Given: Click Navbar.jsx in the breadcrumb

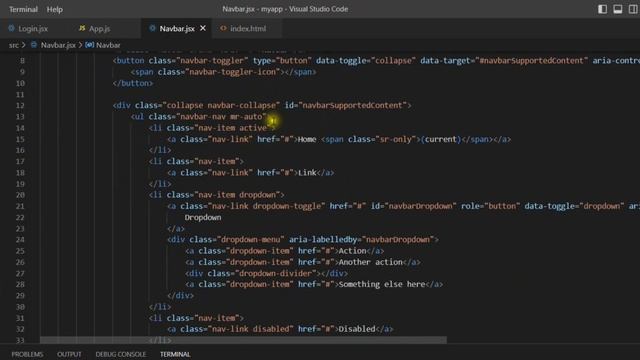Looking at the screenshot, I should 58,45.
